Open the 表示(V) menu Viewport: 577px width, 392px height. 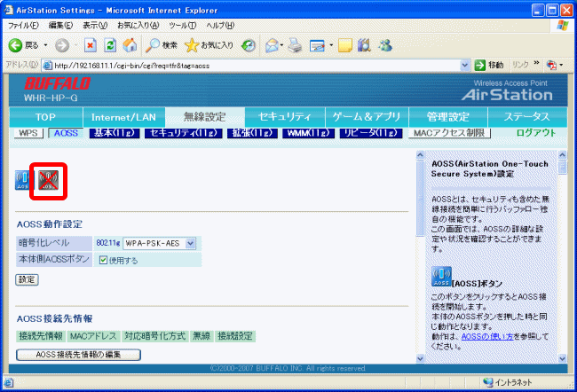coord(95,26)
